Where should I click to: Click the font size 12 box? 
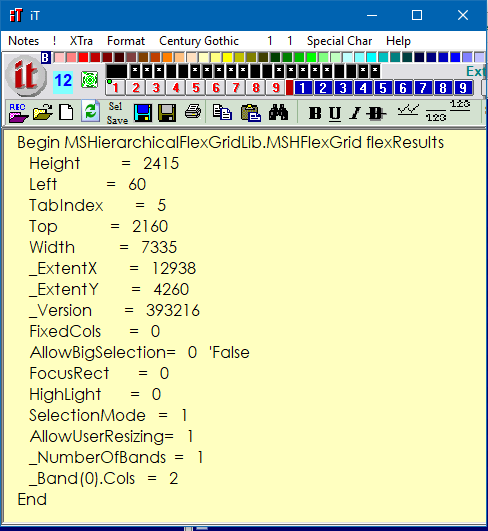point(63,81)
